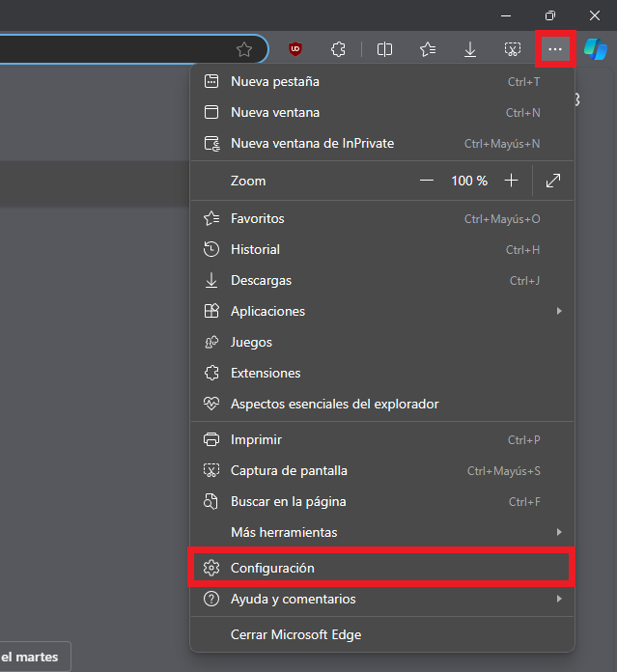The image size is (617, 672).
Task: Click the favorite star in address bar
Action: click(244, 49)
